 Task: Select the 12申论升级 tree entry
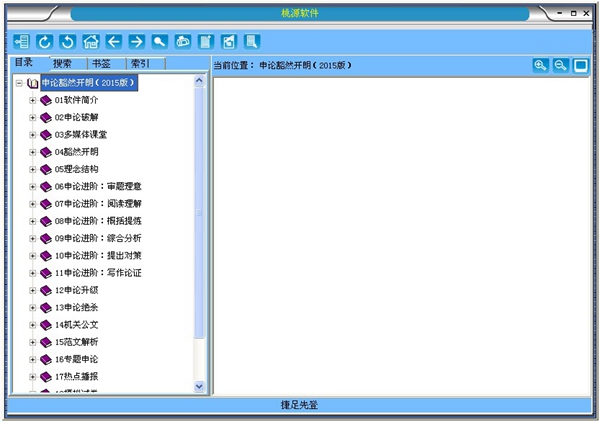pos(76,290)
